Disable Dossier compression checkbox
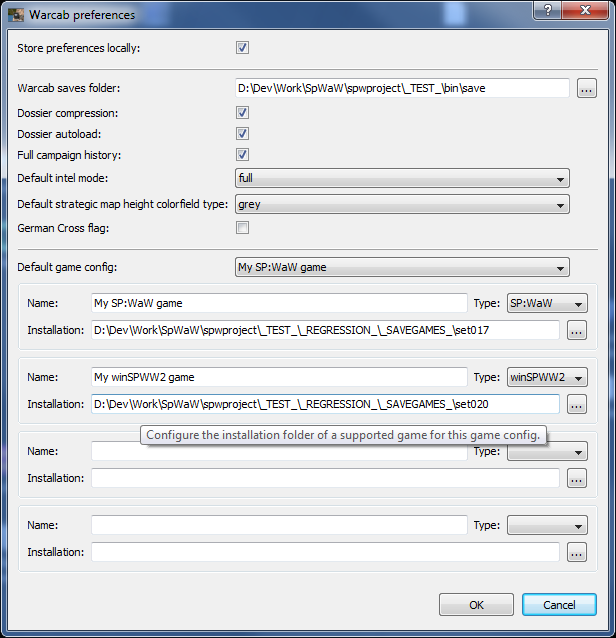Viewport: 616px width, 638px height. coord(242,113)
